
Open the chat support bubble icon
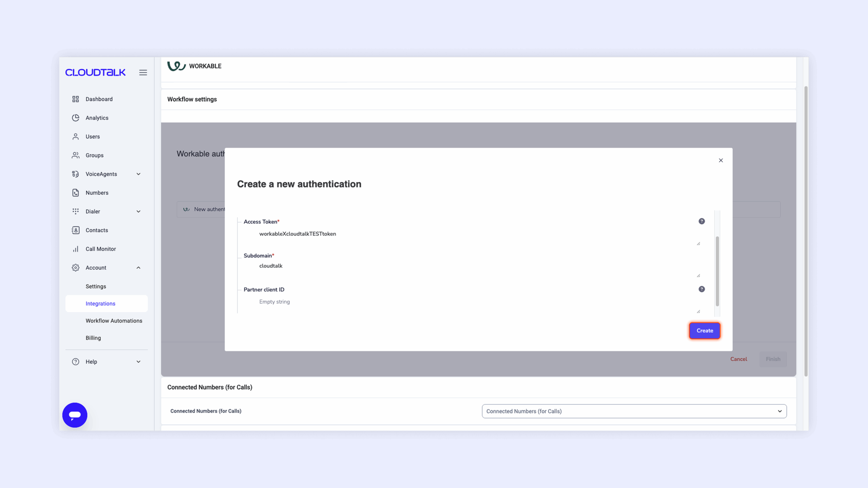coord(75,415)
